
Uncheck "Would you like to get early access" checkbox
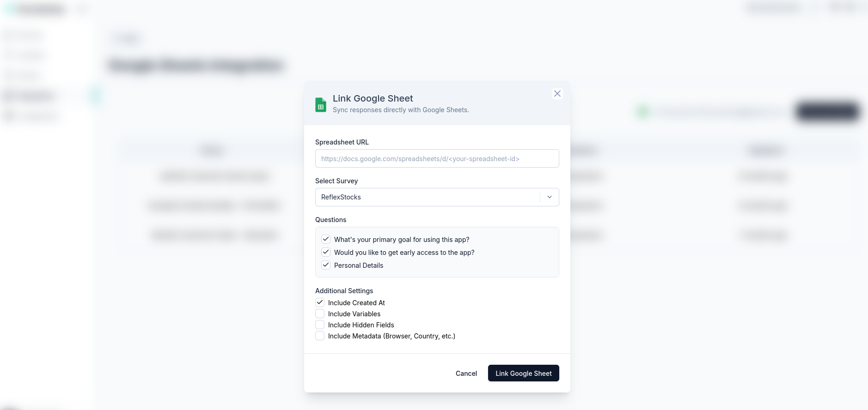point(326,252)
